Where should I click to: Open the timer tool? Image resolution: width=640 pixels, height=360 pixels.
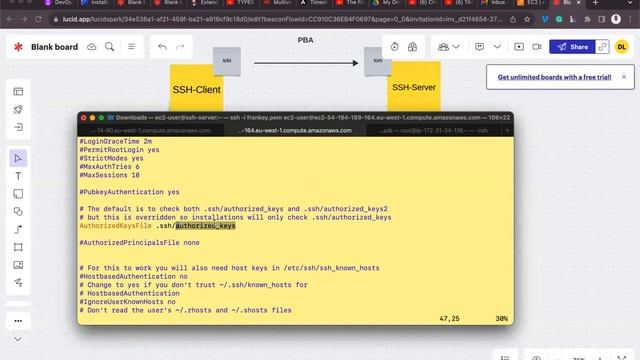point(394,47)
